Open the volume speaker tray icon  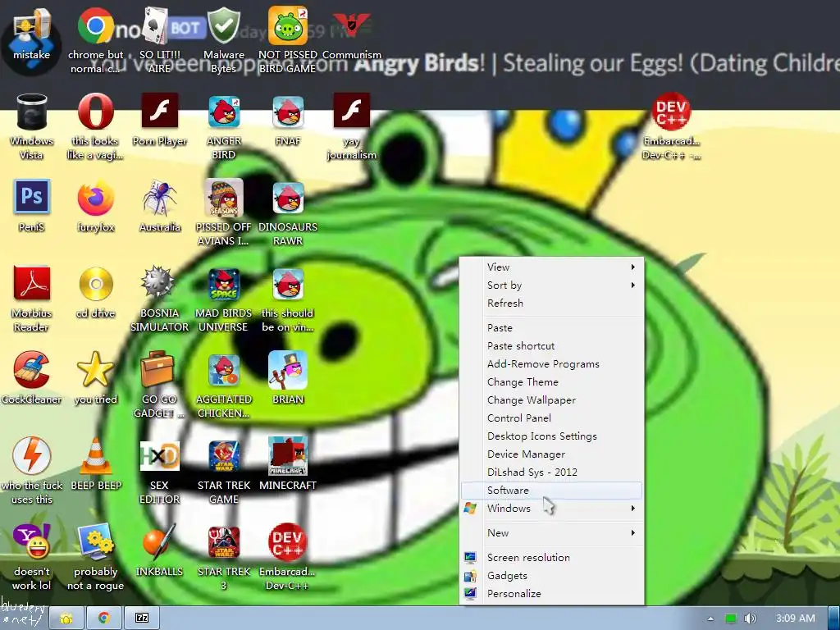(x=750, y=619)
